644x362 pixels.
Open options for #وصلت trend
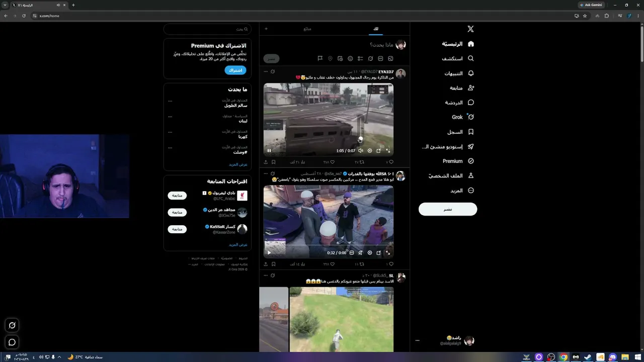pos(170,148)
